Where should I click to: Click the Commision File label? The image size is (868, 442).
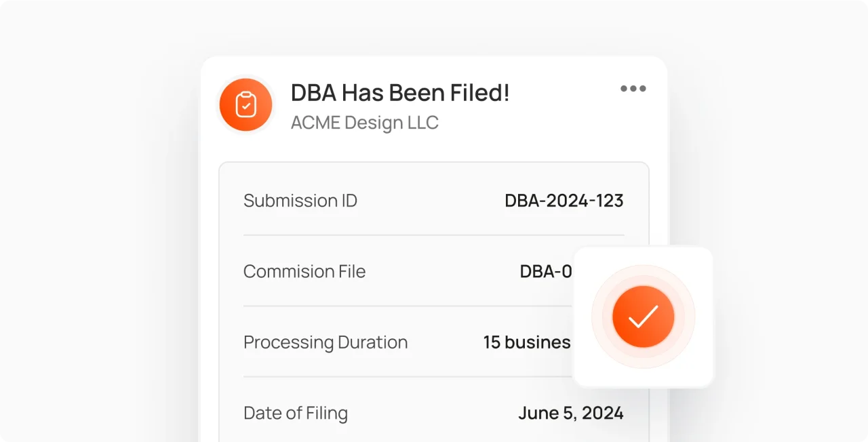[x=304, y=271]
